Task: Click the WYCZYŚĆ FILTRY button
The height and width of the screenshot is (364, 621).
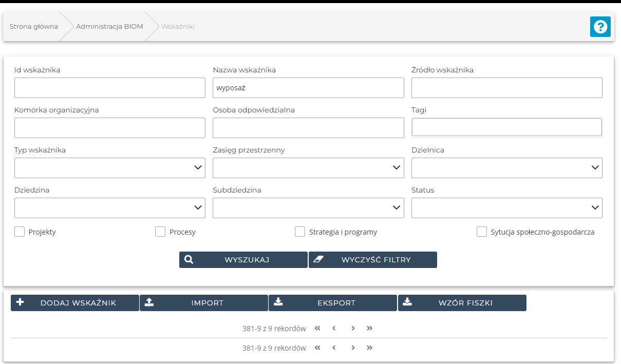Action: coord(373,260)
